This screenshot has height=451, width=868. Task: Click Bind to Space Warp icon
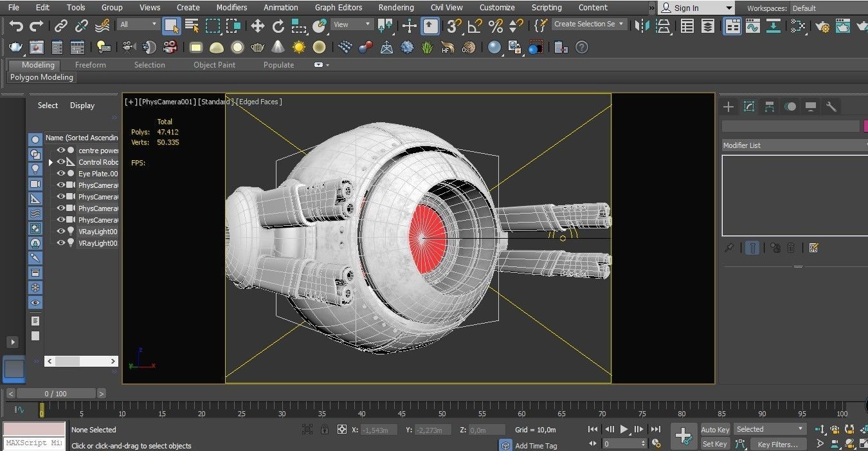point(102,26)
